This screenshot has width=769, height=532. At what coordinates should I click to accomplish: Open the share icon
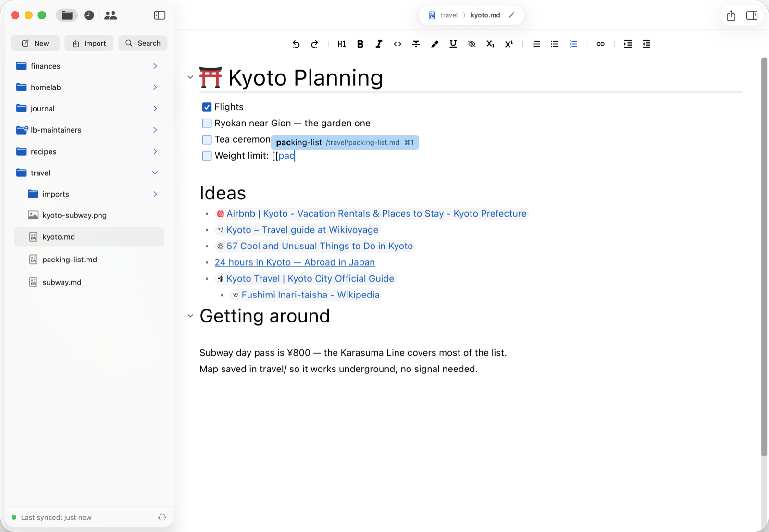click(x=731, y=15)
